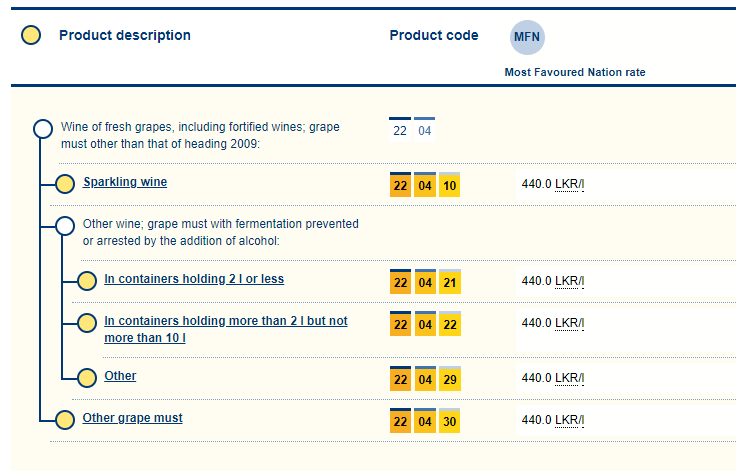736x471 pixels.
Task: Click code tile 21 in product code column
Action: point(449,282)
